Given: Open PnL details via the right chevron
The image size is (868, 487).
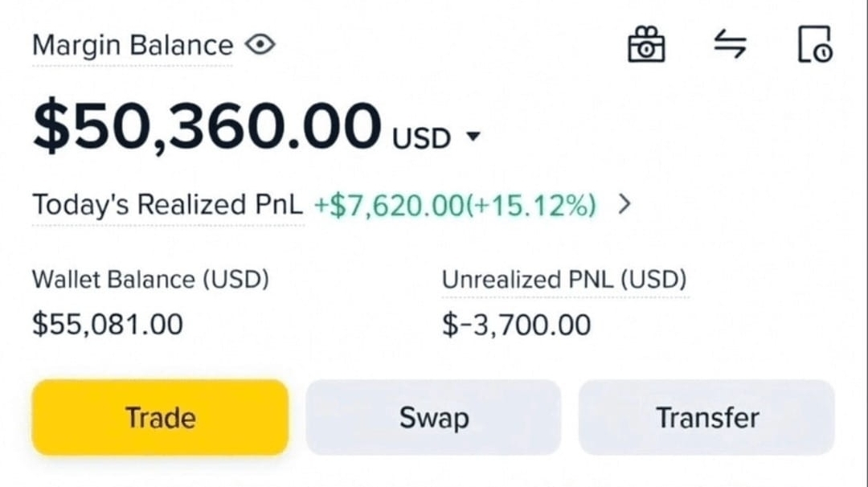Looking at the screenshot, I should click(624, 205).
